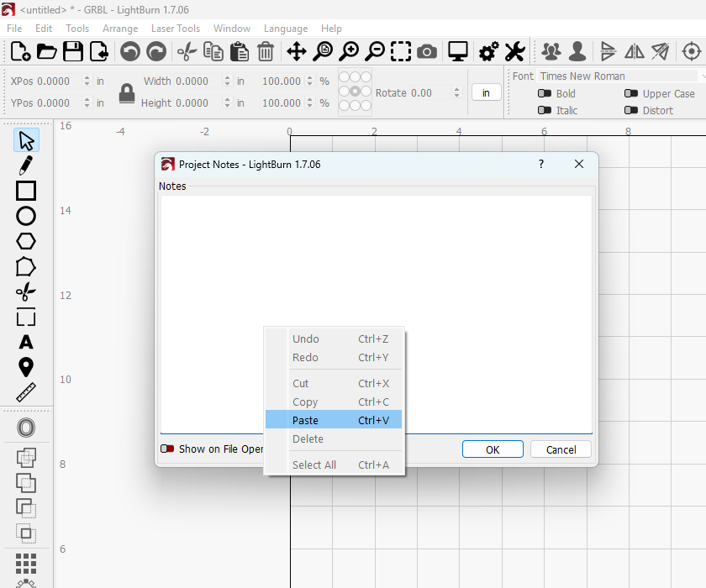Click the Zoom to page icon
706x588 pixels.
tap(323, 51)
